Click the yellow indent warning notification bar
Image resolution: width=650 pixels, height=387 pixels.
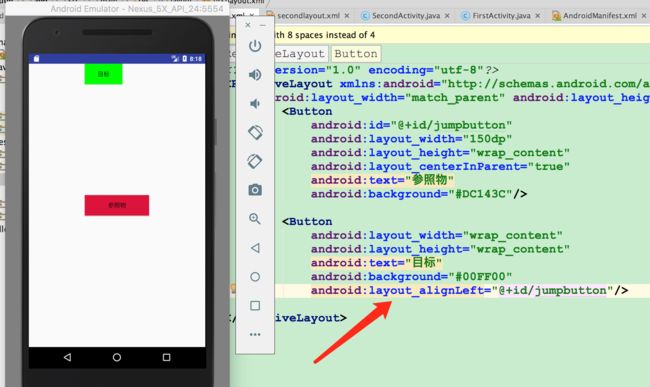(439, 35)
